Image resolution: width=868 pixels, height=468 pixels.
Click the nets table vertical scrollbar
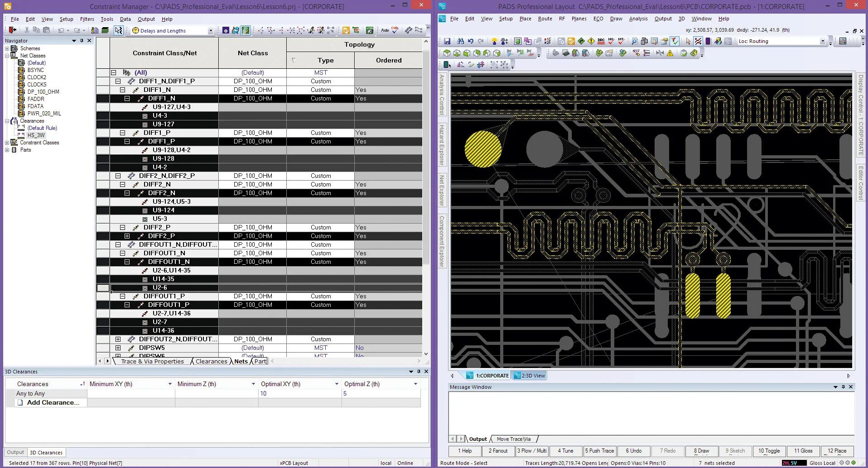[x=426, y=197]
